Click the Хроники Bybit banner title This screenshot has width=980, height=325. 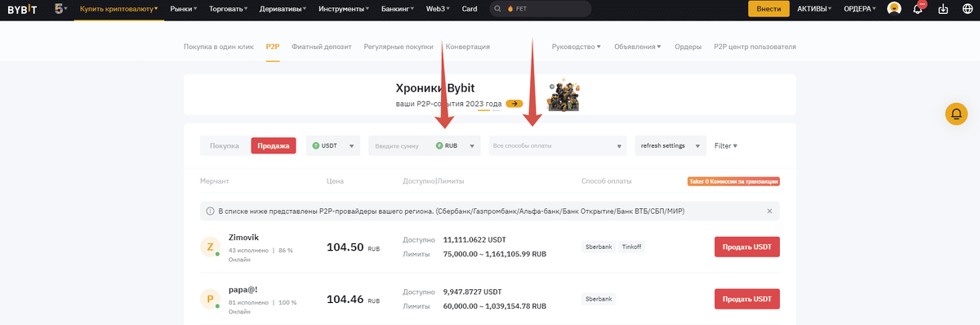point(434,88)
